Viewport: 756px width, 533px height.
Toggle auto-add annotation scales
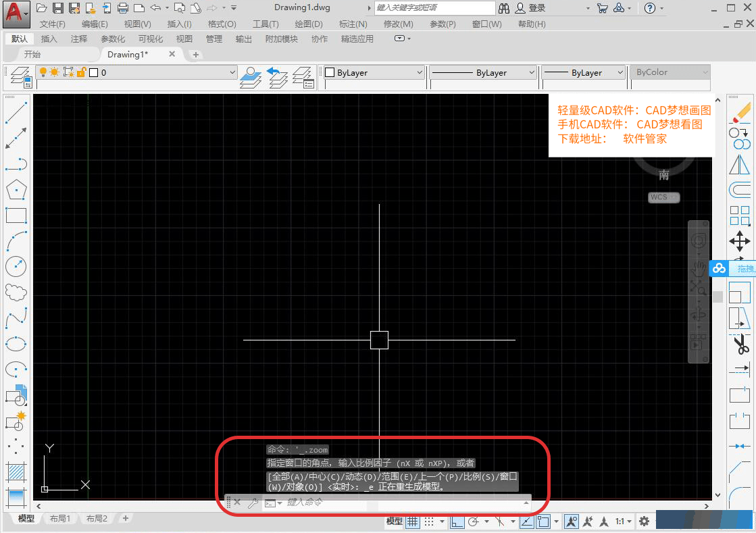pyautogui.click(x=588, y=522)
